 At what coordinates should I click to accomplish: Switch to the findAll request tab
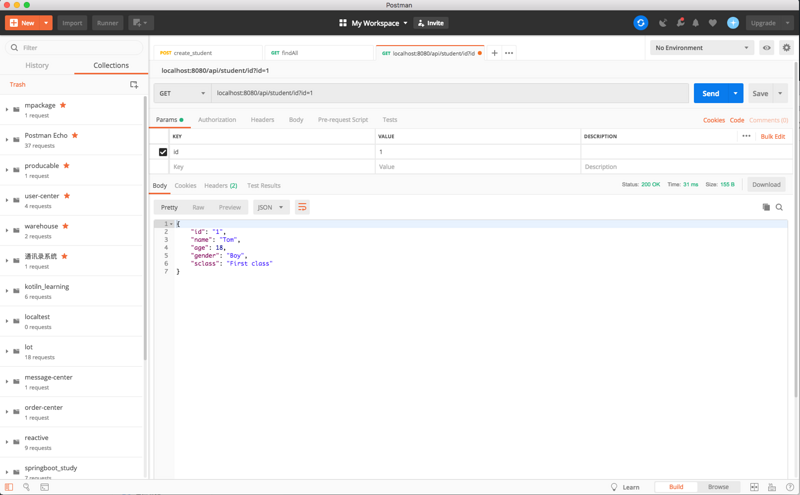(x=319, y=53)
